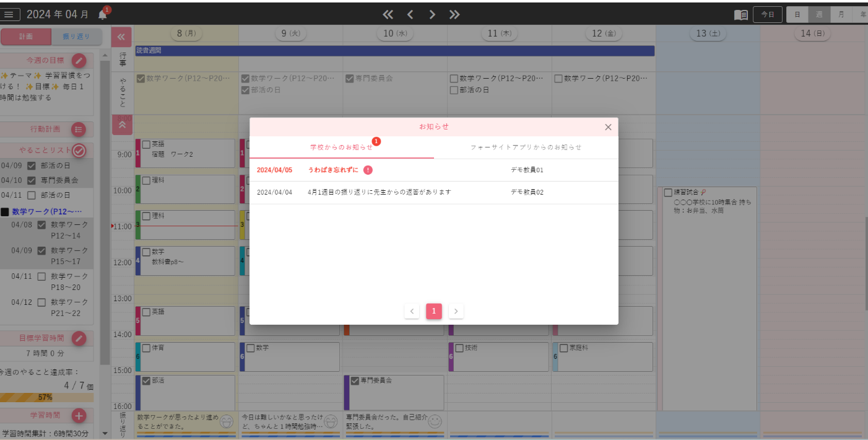This screenshot has width=868, height=440.
Task: Switch to フォーサイトアプリからのお知らせ tab
Action: click(526, 147)
